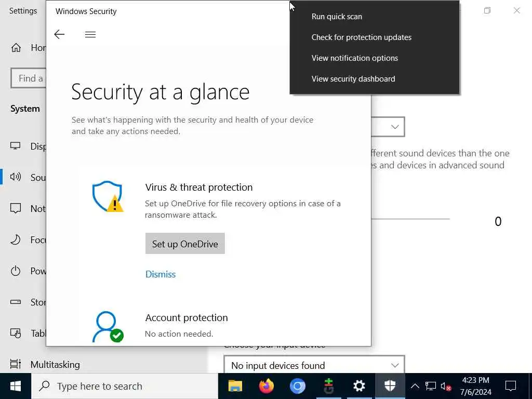Launch Firefox from the taskbar
Image resolution: width=532 pixels, height=399 pixels.
267,386
